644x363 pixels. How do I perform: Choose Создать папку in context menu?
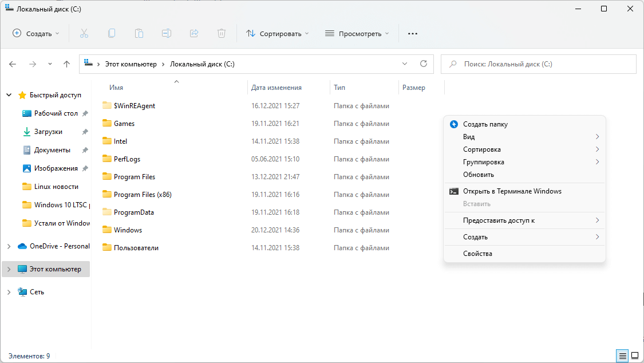[524, 124]
